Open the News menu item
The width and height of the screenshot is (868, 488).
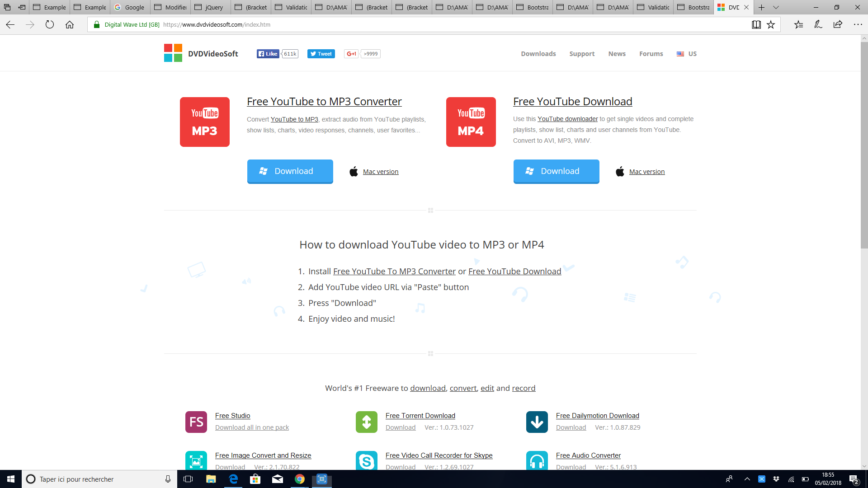(617, 54)
